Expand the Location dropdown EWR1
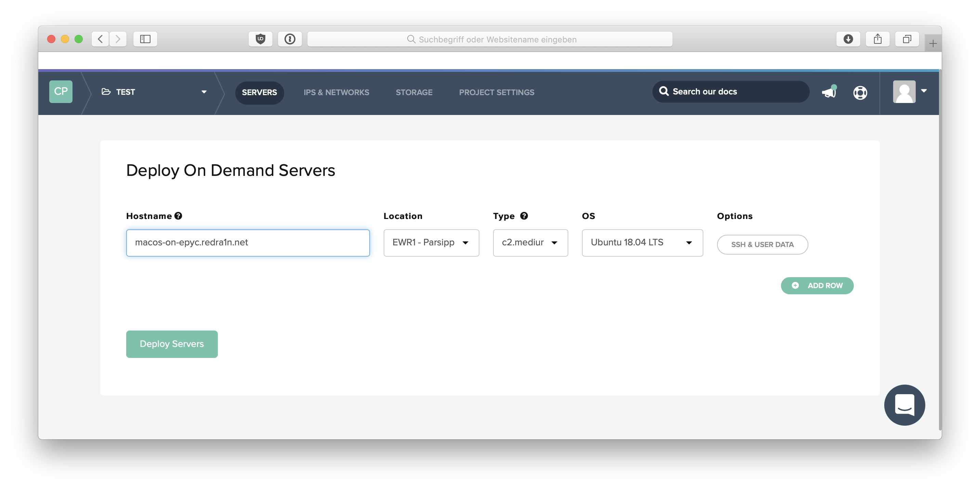The height and width of the screenshot is (490, 980). [431, 243]
